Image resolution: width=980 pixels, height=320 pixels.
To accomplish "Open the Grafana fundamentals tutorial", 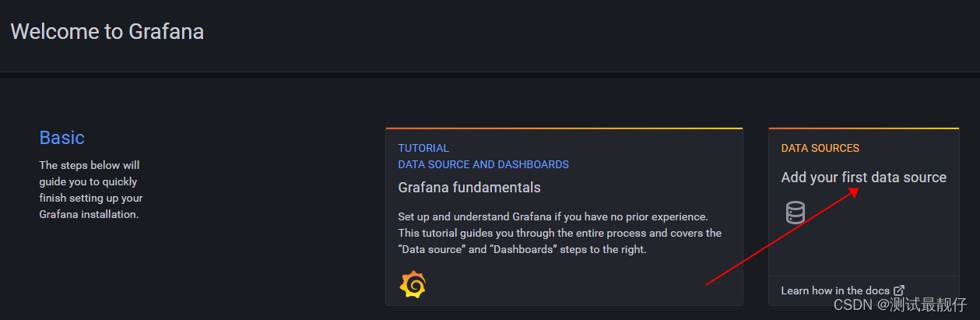I will 469,188.
